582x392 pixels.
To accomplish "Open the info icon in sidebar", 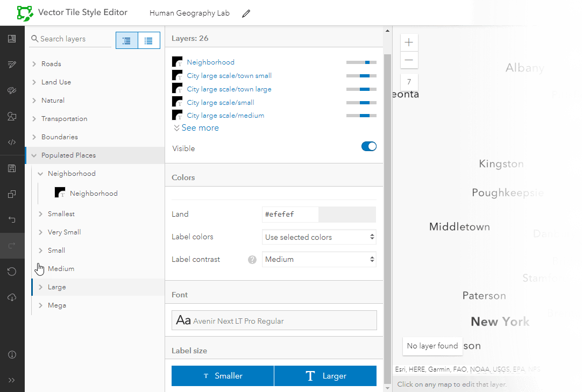I will (x=12, y=354).
